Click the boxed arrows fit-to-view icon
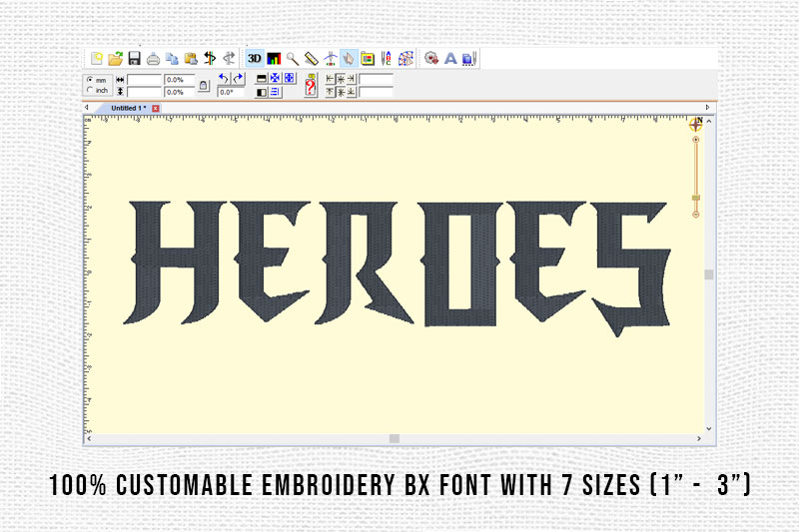This screenshot has height=532, width=799. (290, 79)
